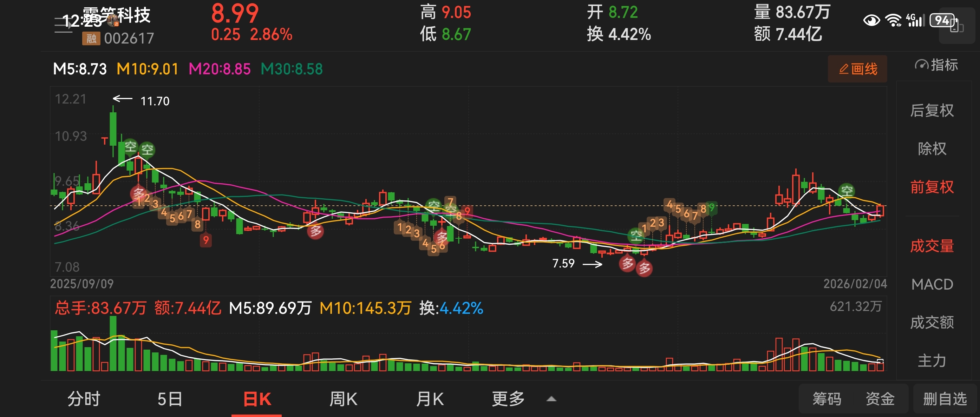
Task: Switch sub-chart to MACD indicator
Action: (x=932, y=284)
